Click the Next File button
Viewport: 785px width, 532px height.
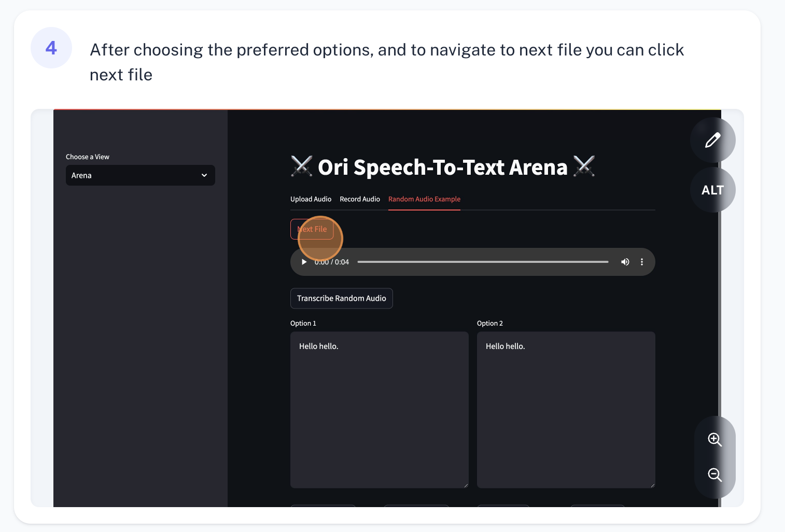(312, 229)
